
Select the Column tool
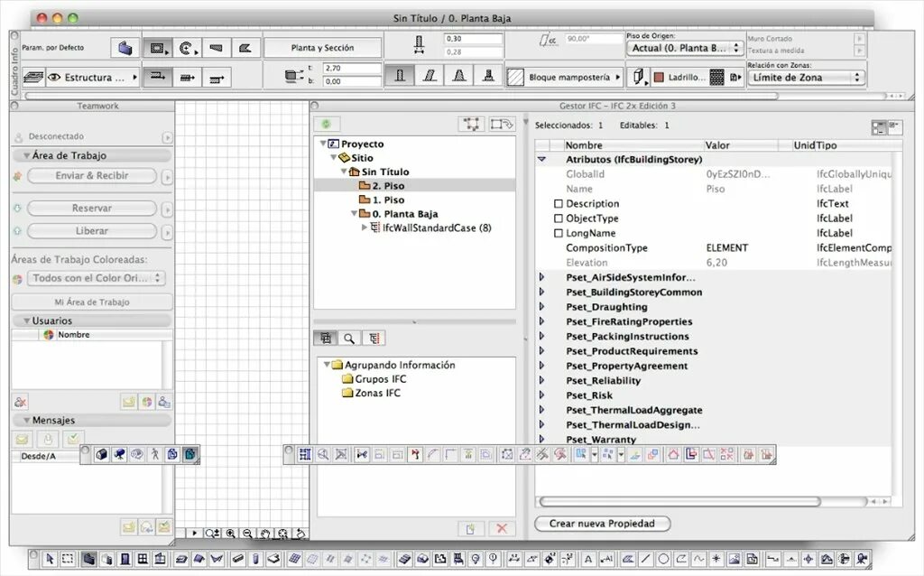pos(255,558)
